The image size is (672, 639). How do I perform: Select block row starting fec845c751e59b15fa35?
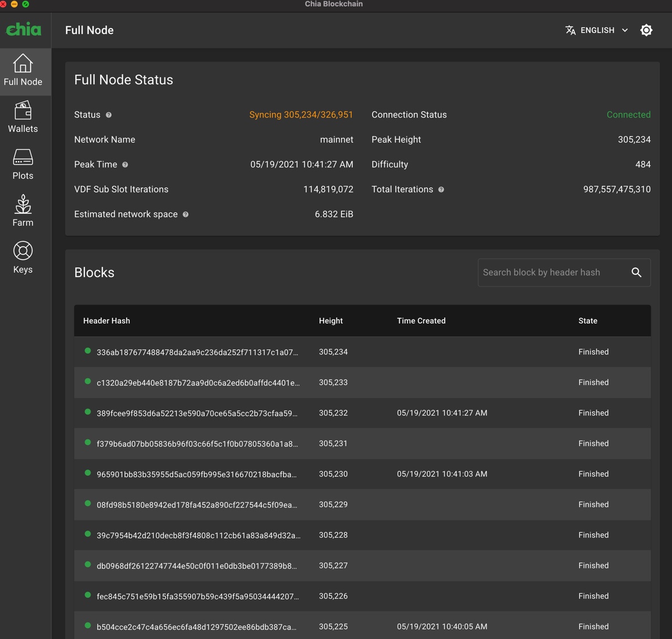362,596
